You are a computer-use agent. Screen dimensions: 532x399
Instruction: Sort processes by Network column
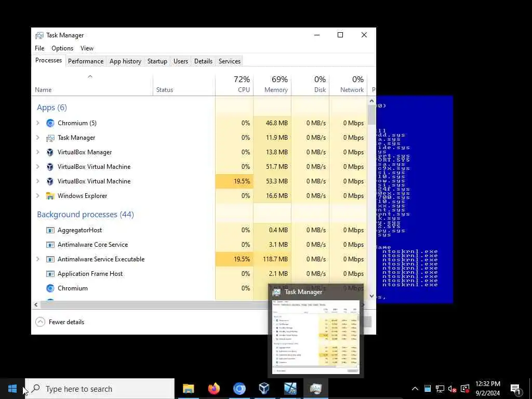coord(349,85)
